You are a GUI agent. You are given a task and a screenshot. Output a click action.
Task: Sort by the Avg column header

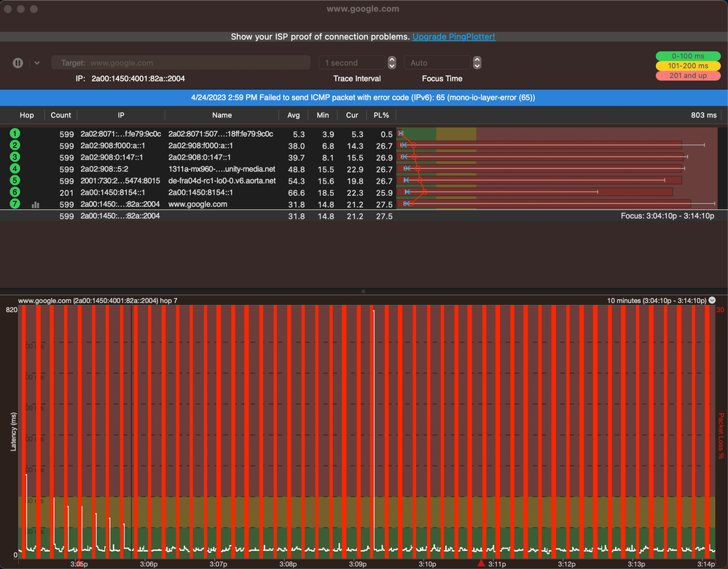point(294,115)
